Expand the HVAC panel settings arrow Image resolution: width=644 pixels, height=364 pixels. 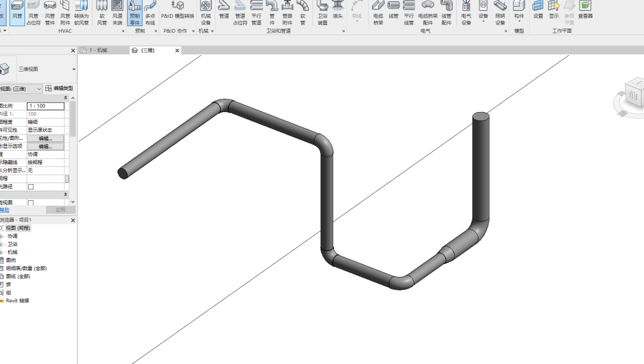click(123, 31)
